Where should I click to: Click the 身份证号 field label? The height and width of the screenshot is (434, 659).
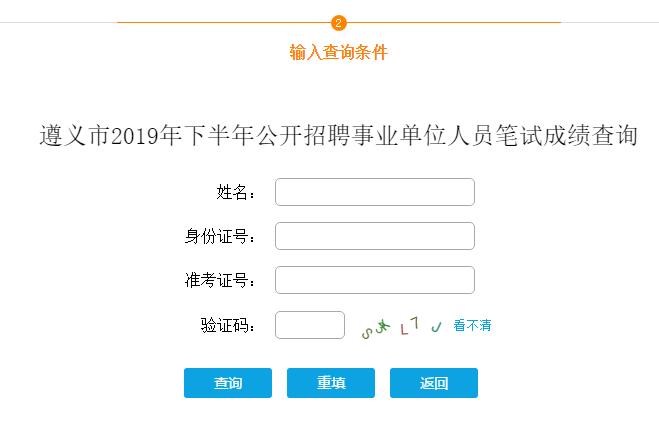pyautogui.click(x=221, y=237)
